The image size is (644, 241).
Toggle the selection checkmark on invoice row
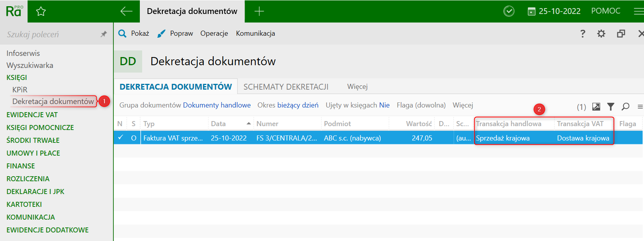point(120,137)
